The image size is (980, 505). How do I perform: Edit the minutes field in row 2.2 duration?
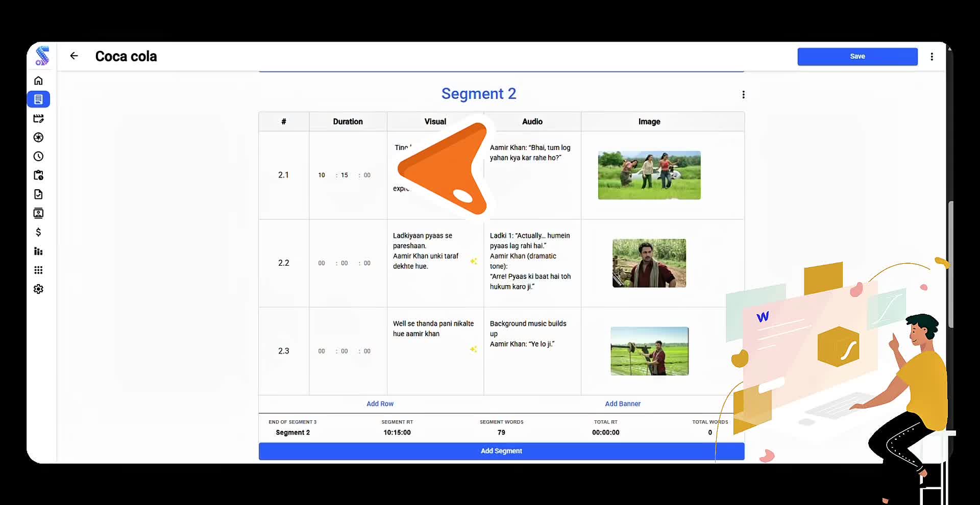[345, 263]
